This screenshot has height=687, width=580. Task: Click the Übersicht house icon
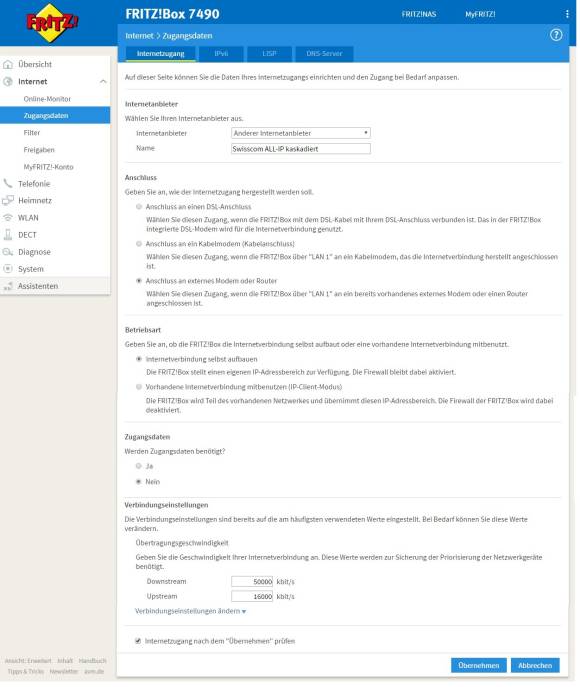(8, 64)
